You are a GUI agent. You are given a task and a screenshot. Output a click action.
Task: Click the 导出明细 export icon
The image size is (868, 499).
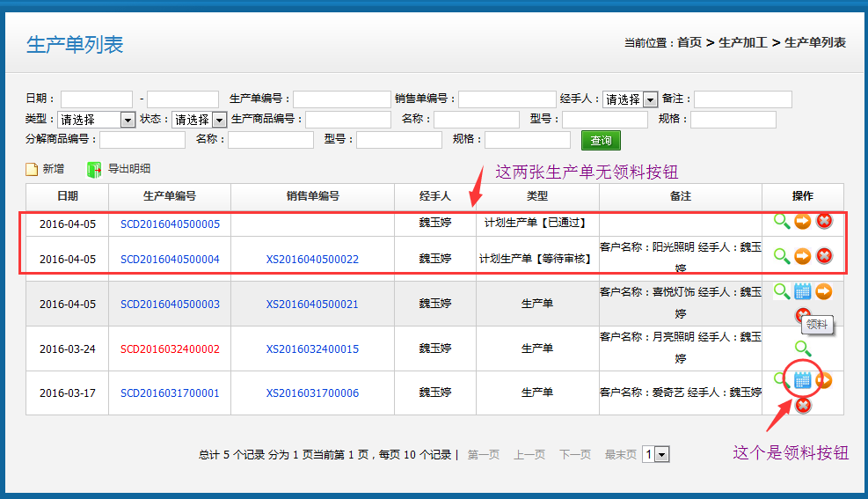[x=94, y=170]
